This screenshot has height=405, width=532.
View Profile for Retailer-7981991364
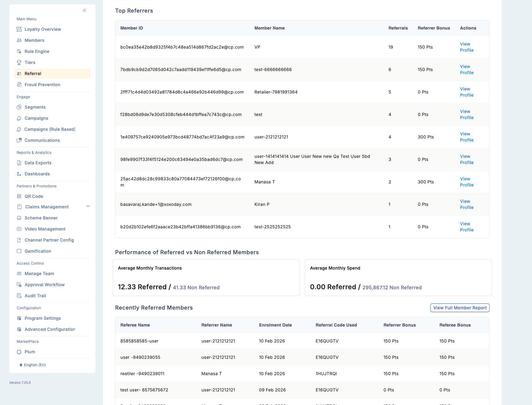coord(467,92)
